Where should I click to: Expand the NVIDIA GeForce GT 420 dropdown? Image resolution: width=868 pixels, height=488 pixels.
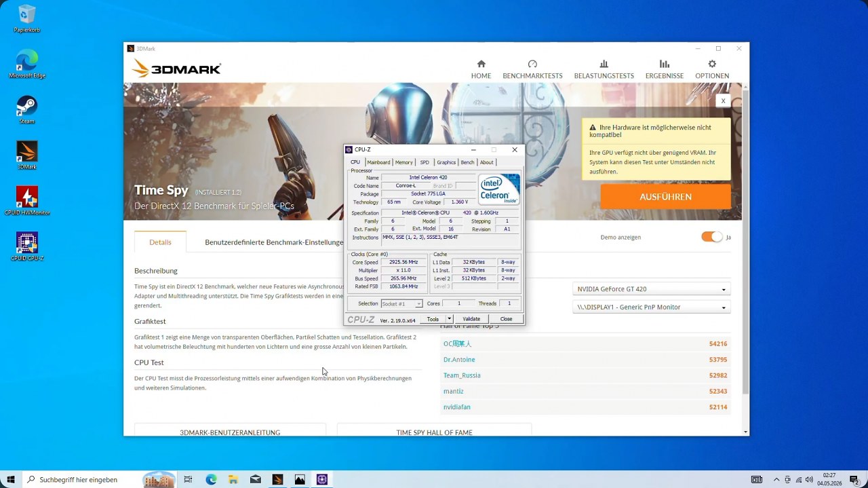click(651, 289)
